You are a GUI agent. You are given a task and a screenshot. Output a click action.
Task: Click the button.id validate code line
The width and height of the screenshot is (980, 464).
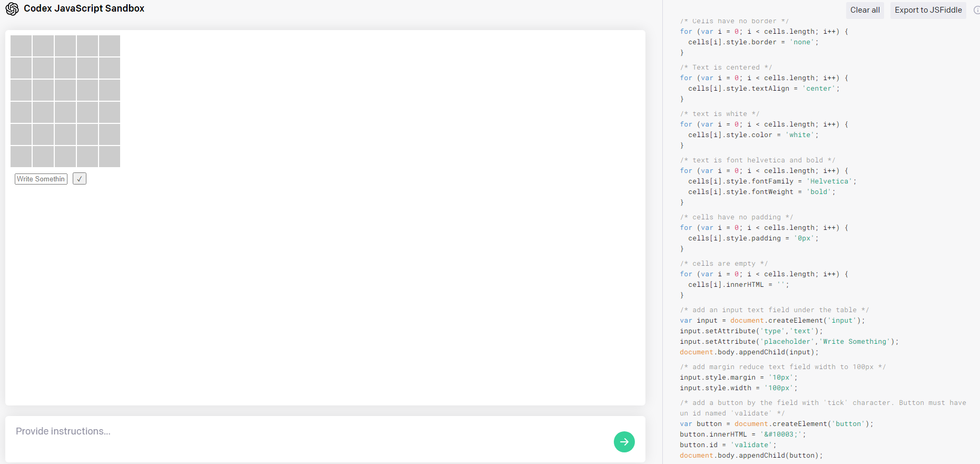pyautogui.click(x=728, y=445)
